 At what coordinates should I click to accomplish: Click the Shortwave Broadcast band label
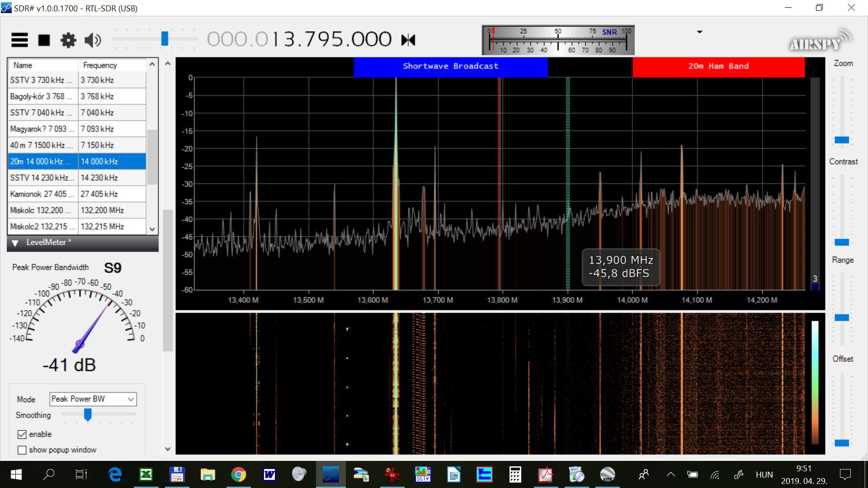pos(450,66)
